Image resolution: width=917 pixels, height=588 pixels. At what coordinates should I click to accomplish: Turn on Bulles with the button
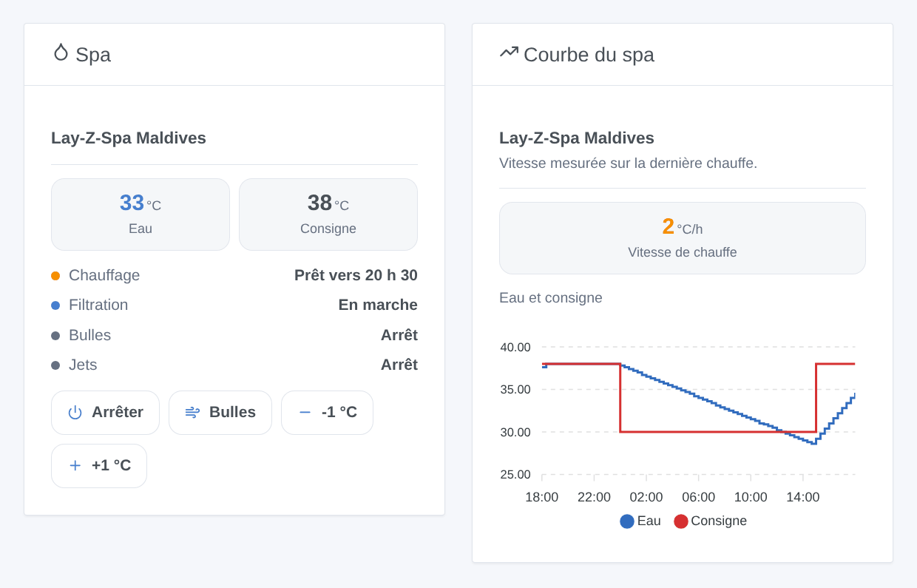tap(220, 413)
